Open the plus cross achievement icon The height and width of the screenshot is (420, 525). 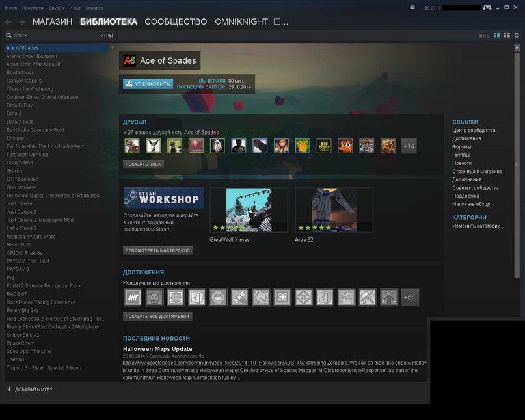[282, 297]
